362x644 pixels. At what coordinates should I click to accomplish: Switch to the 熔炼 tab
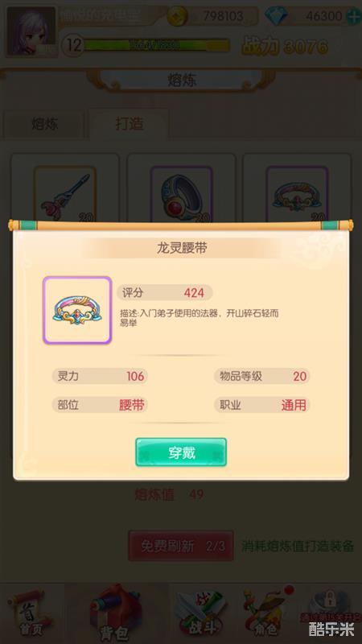45,124
